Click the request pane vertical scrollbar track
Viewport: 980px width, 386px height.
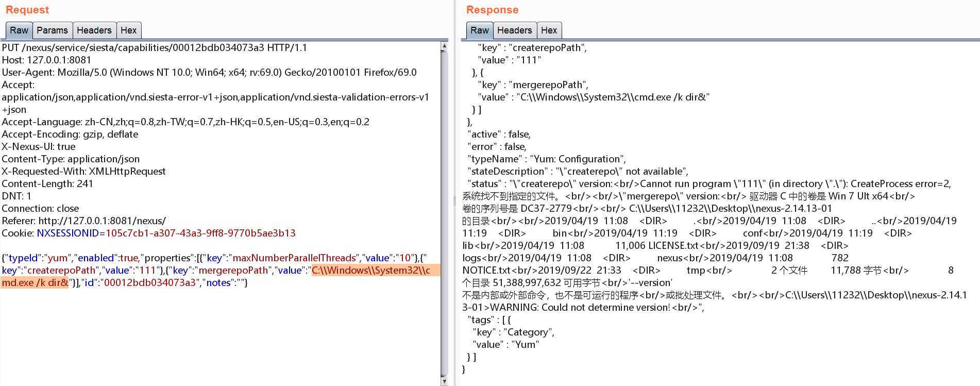(444, 214)
